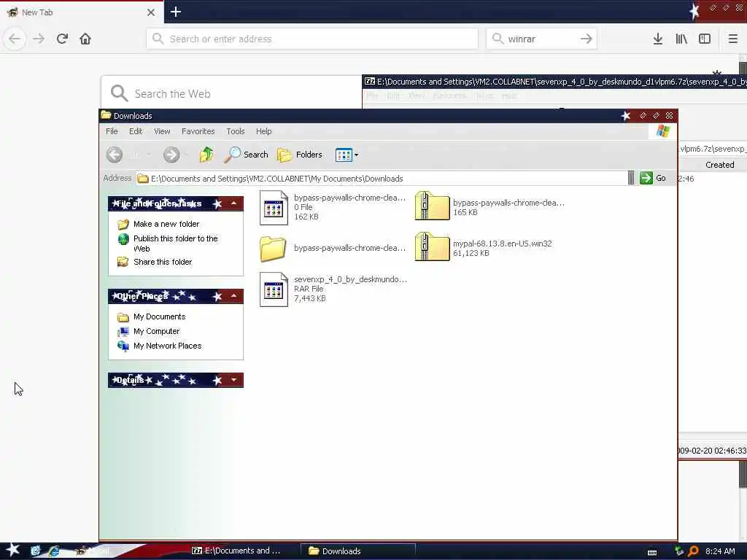Open the Back history dropdown arrow
747x560 pixels.
pyautogui.click(x=149, y=155)
